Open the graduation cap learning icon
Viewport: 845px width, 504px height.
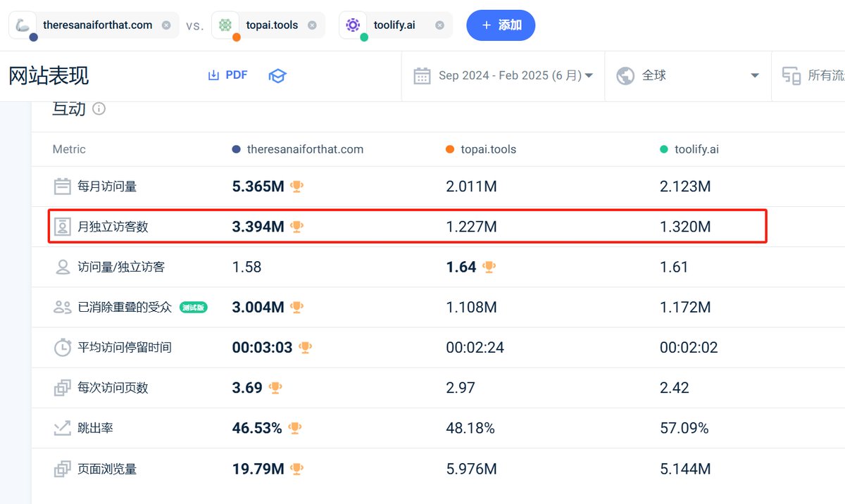point(277,76)
